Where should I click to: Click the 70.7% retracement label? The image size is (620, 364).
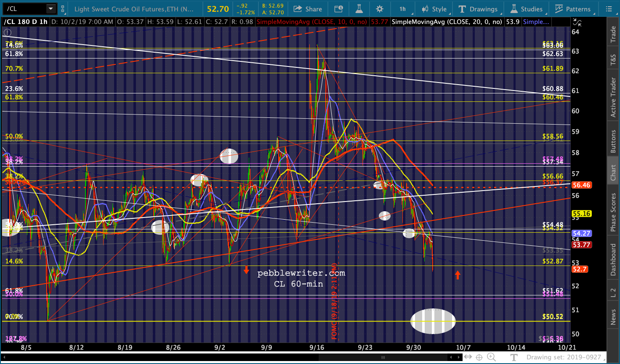pos(14,68)
